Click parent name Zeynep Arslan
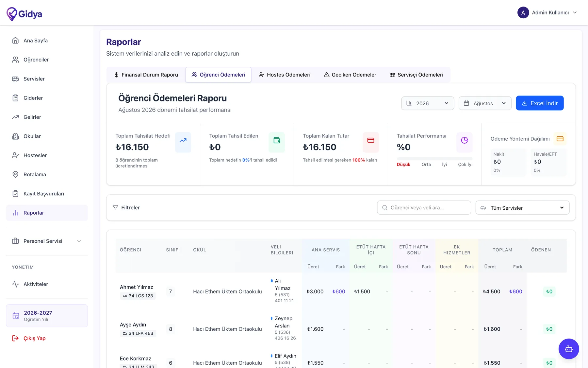 click(284, 322)
